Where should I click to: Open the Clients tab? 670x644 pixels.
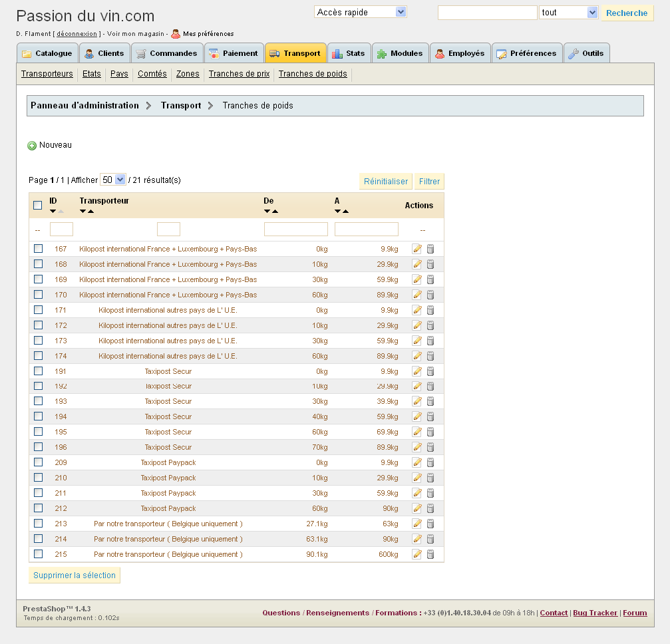click(104, 53)
